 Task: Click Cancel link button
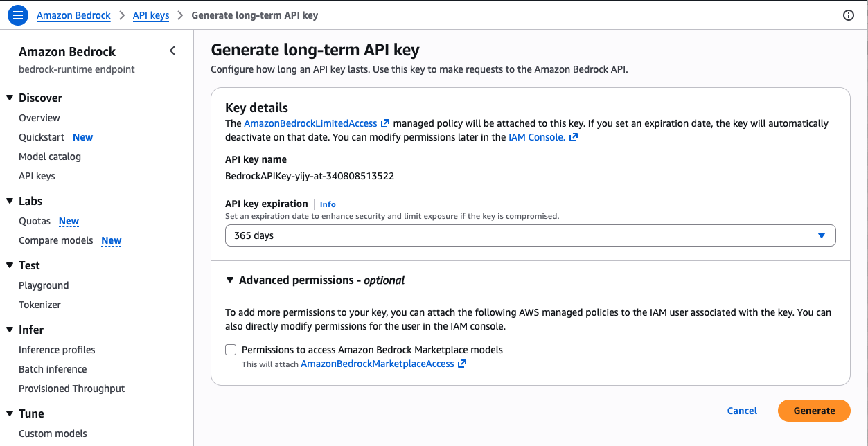tap(742, 411)
